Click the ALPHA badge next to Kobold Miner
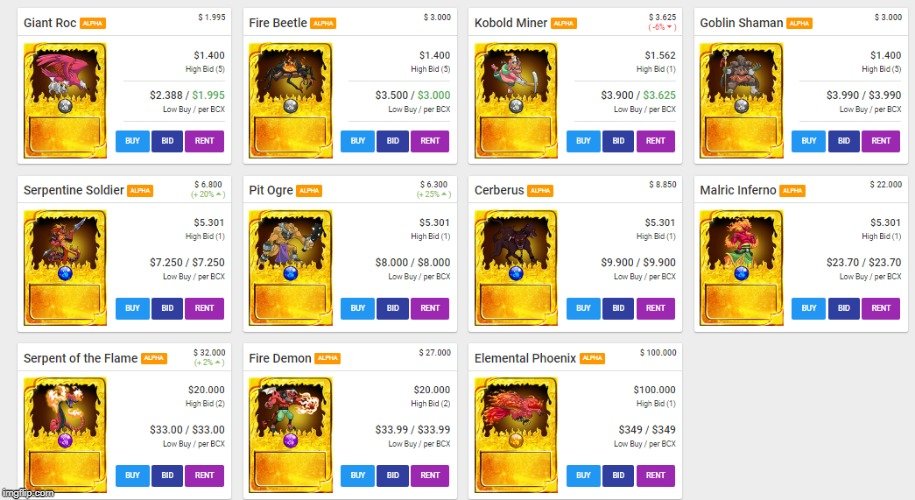915x500 pixels. click(x=564, y=23)
